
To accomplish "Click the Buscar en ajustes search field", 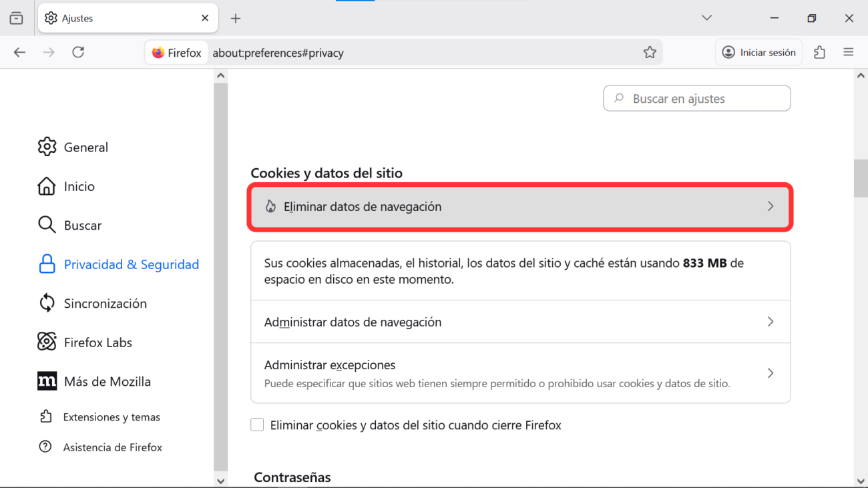I will pyautogui.click(x=697, y=99).
